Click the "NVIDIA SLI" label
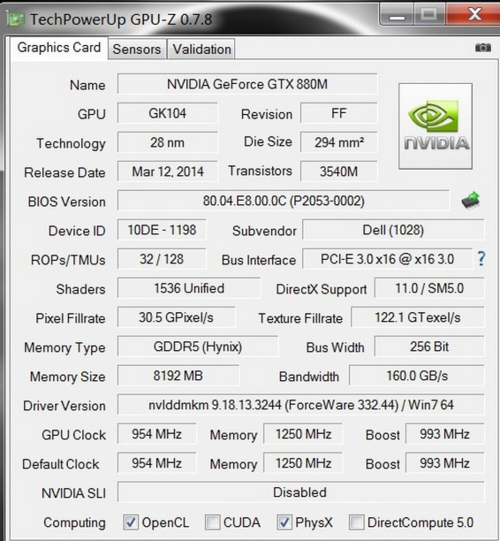The height and width of the screenshot is (541, 500). 73,493
